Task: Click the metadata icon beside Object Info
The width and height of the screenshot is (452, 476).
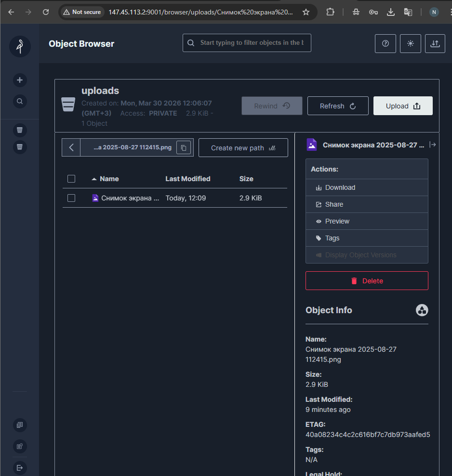Action: tap(422, 310)
